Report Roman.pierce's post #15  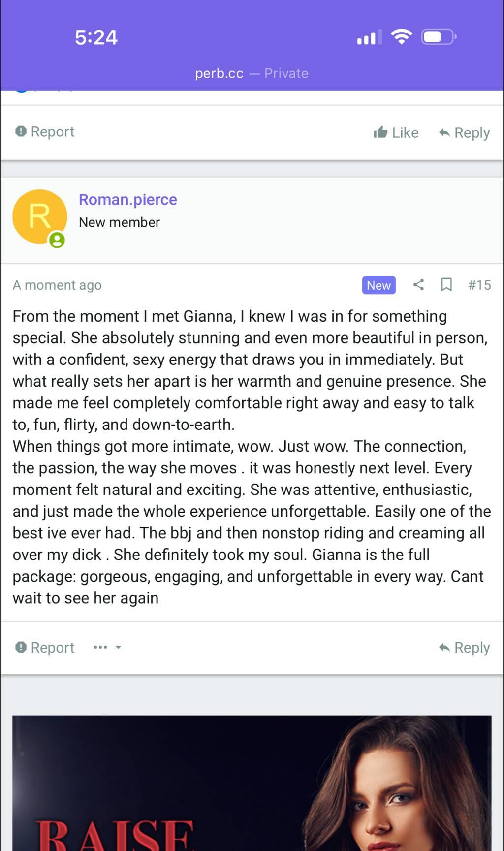pos(45,647)
